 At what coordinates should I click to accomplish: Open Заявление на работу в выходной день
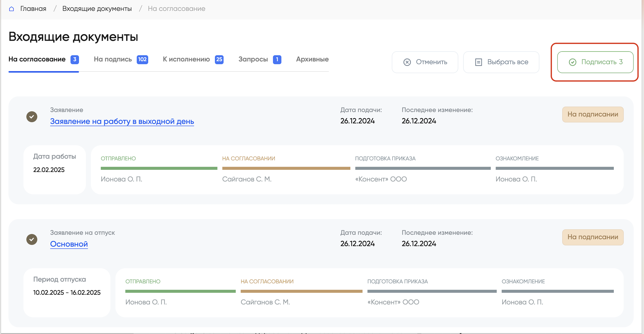122,121
